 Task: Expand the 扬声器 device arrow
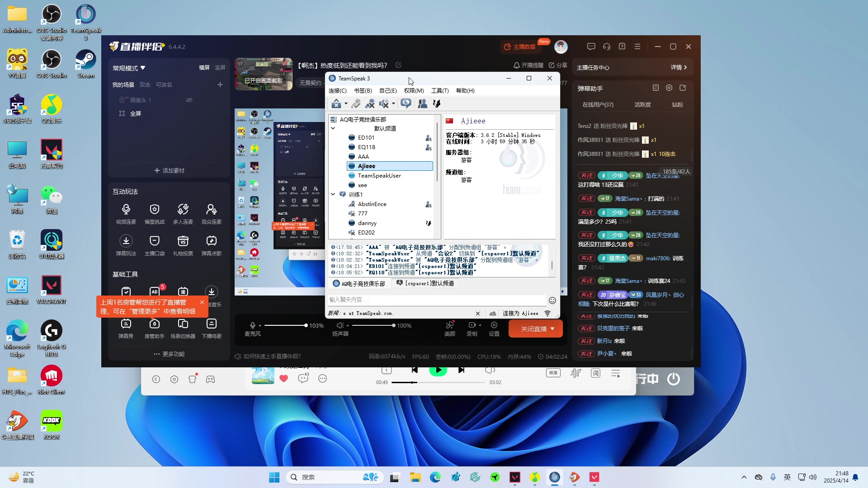[x=347, y=325]
